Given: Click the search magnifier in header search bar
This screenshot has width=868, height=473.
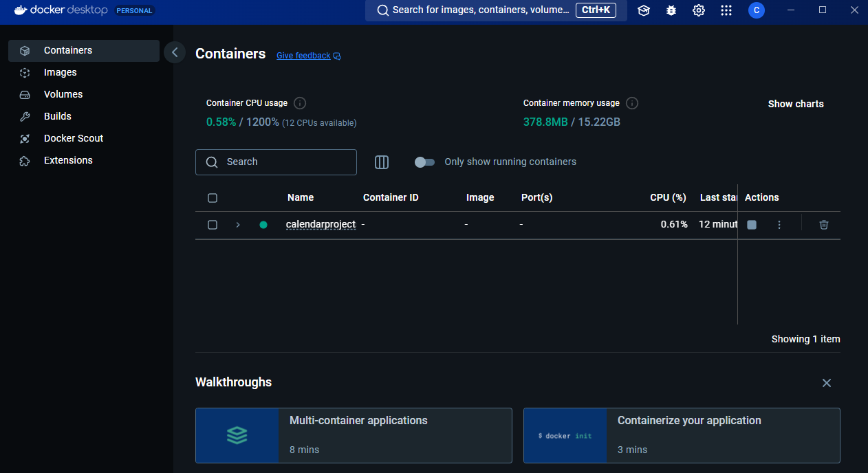Looking at the screenshot, I should (x=383, y=10).
